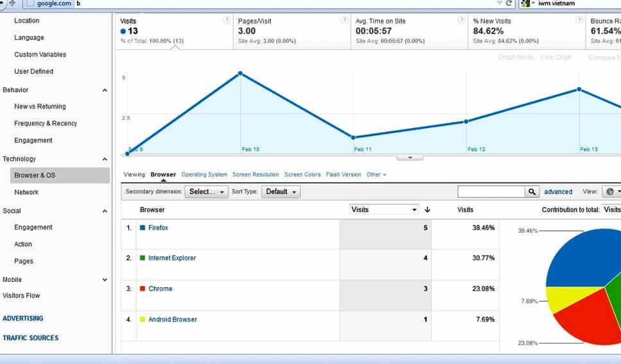Click the Feb 11 data point on chart

coord(353,138)
